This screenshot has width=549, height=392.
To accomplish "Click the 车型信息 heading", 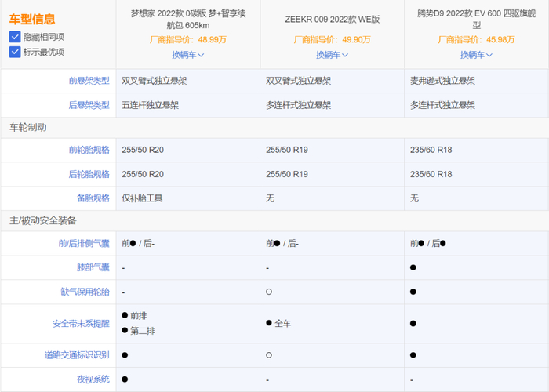I will (x=32, y=19).
